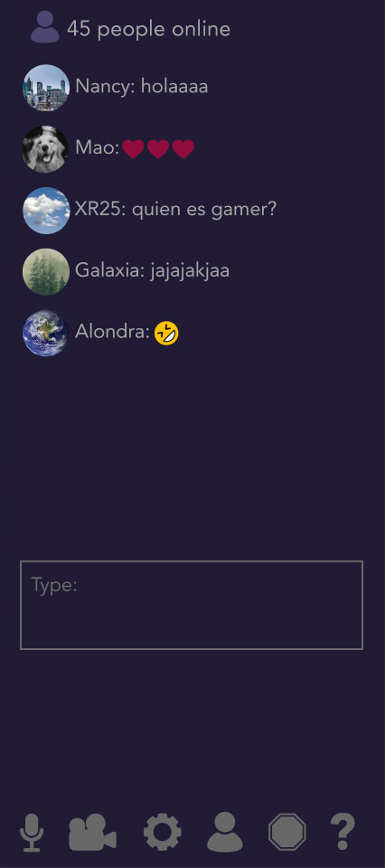The width and height of the screenshot is (385, 868).
Task: Open Galaxia's forest avatar
Action: (46, 272)
